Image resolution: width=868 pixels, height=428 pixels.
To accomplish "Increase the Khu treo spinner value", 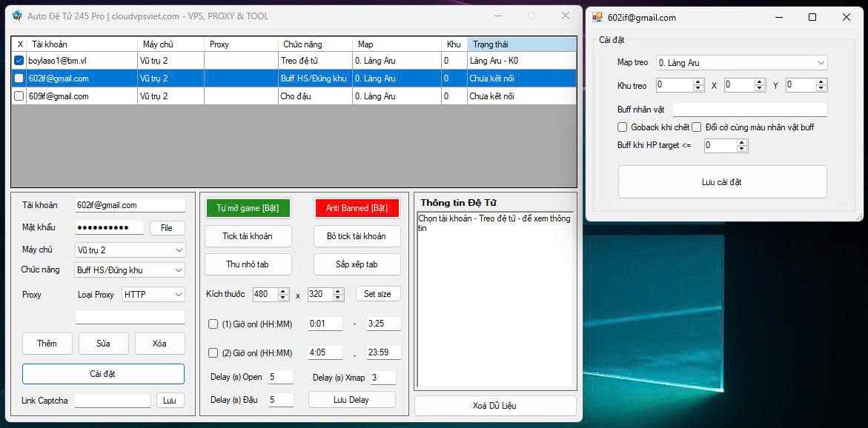I will point(698,82).
